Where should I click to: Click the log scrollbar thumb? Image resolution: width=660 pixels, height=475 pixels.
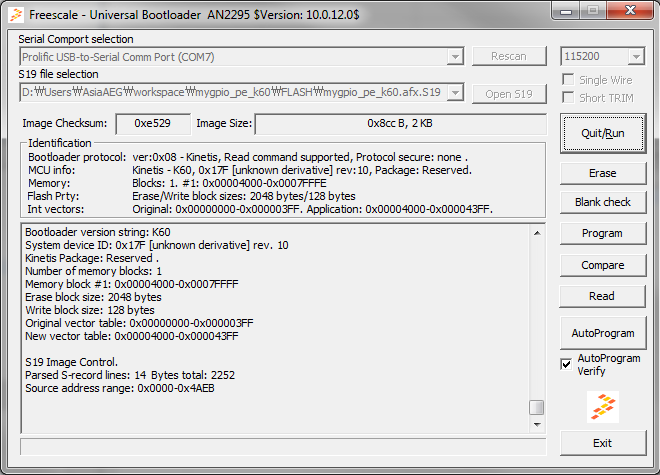coord(537,407)
